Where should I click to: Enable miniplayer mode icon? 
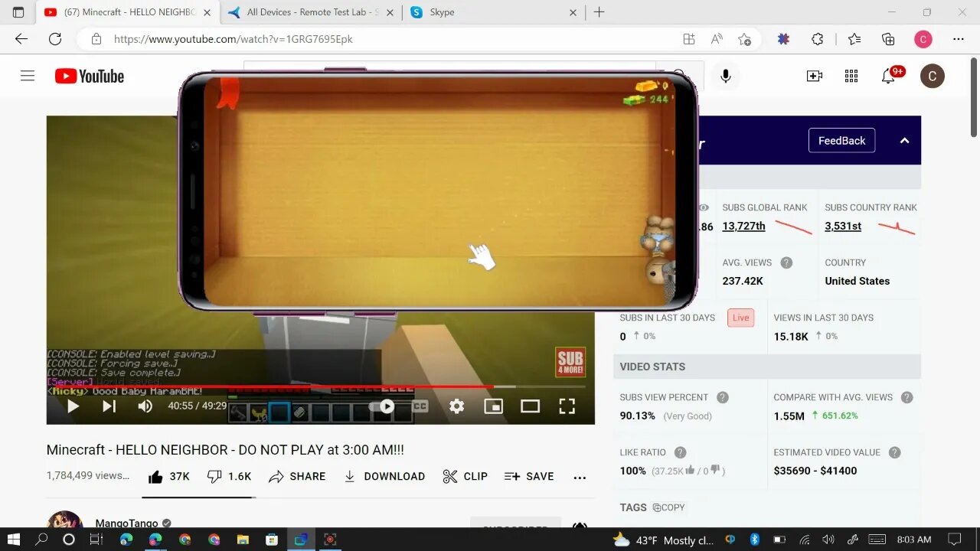pyautogui.click(x=494, y=406)
